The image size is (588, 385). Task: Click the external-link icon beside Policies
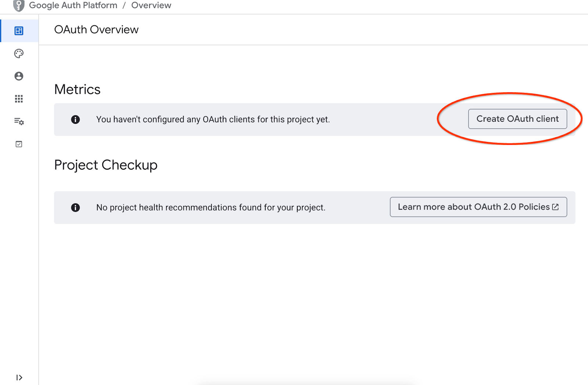point(556,207)
